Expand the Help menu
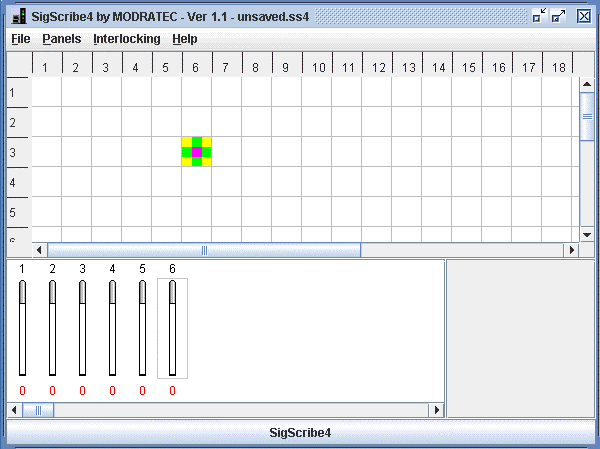This screenshot has height=449, width=600. pyautogui.click(x=184, y=39)
